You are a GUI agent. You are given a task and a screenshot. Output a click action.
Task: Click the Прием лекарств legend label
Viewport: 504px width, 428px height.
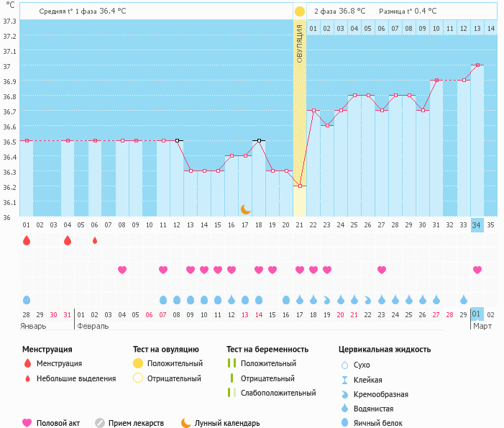[136, 423]
